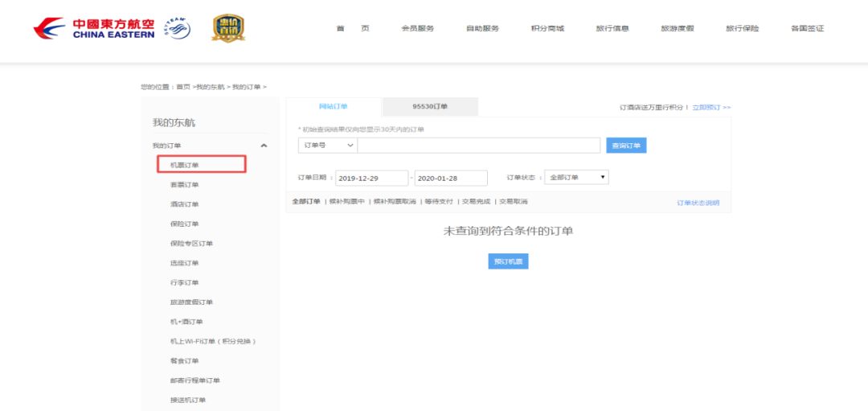Click the end date field 2020-01-28
This screenshot has width=868, height=411.
(x=451, y=179)
